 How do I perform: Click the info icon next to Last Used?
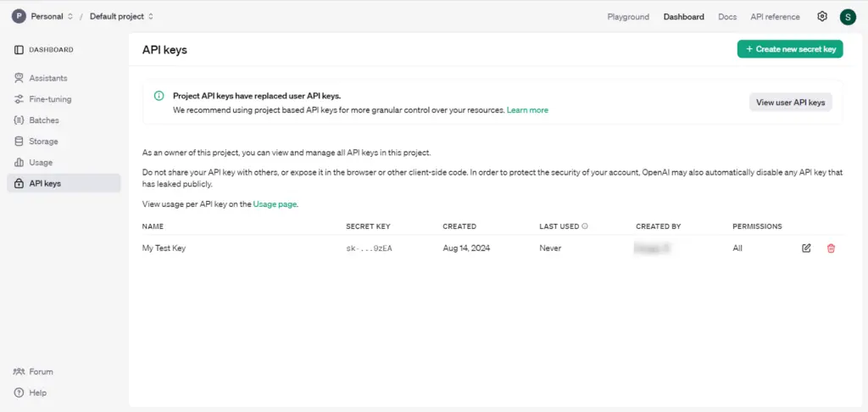[x=585, y=227]
